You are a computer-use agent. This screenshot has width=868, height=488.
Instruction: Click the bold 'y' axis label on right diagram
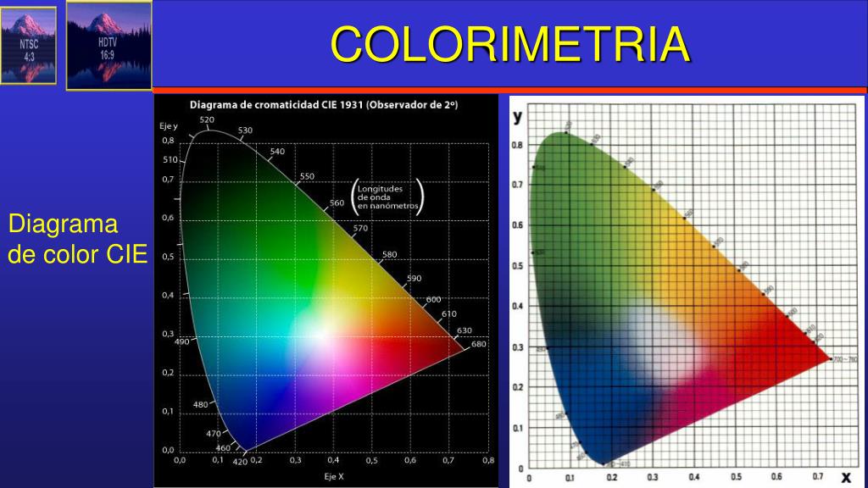[x=518, y=115]
